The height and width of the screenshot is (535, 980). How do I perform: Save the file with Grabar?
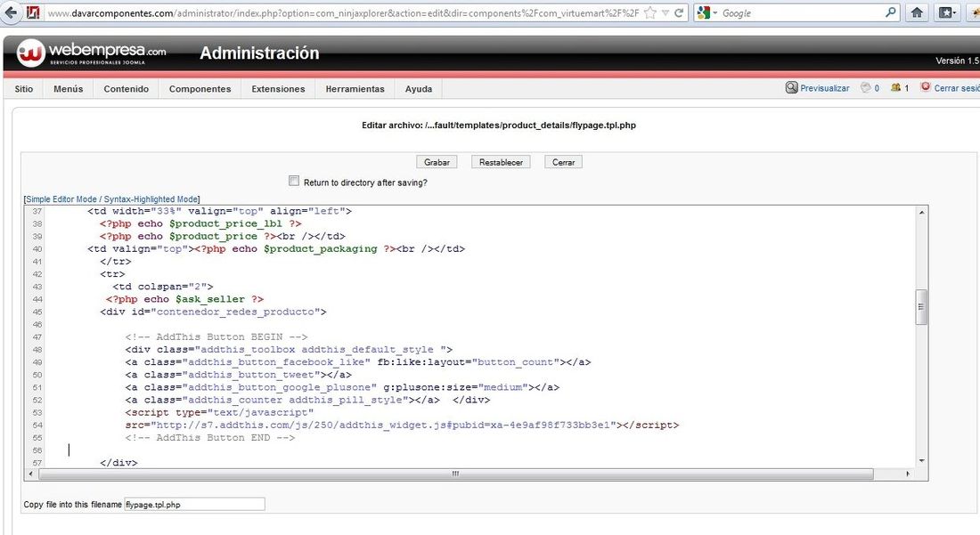(437, 162)
